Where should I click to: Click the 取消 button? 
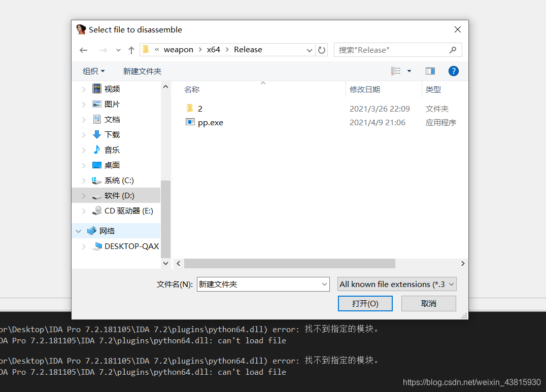[x=428, y=304]
